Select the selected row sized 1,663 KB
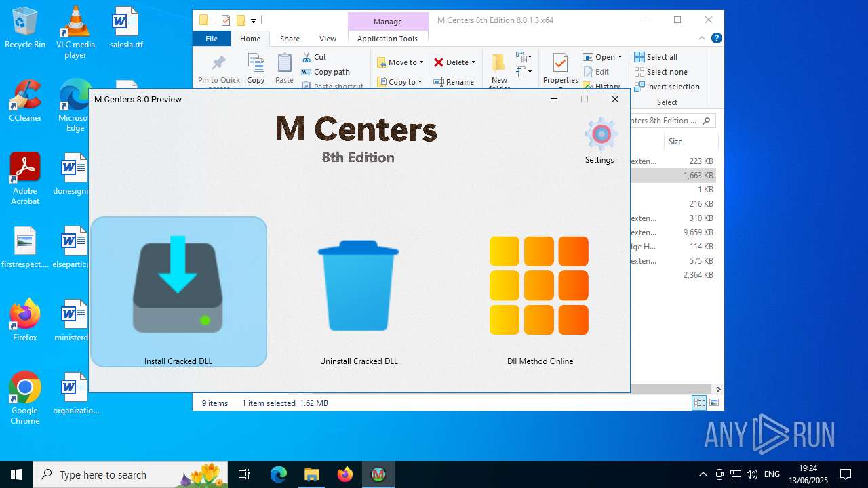Viewport: 868px width, 488px height. tap(672, 176)
